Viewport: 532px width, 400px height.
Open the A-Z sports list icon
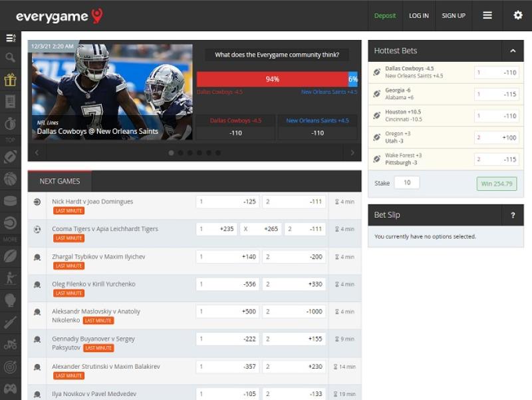10,38
